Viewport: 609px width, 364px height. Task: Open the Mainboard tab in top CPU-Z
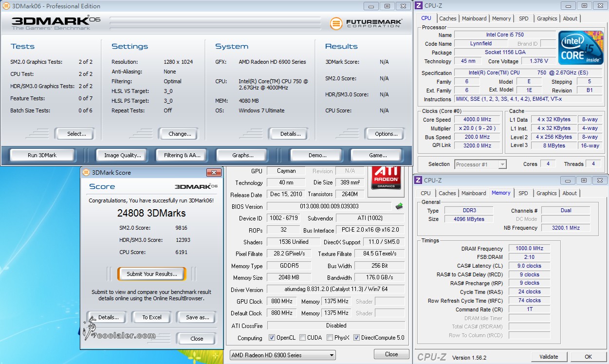474,18
